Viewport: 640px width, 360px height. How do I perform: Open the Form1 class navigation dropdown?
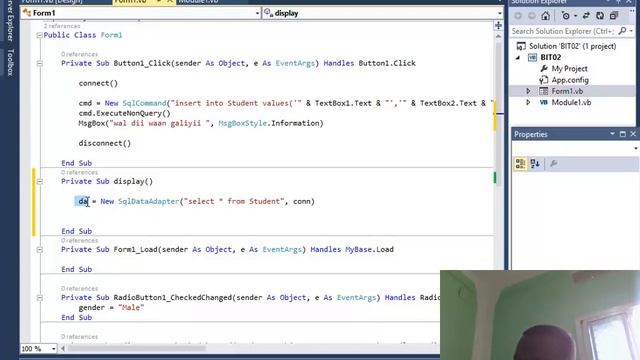pyautogui.click(x=257, y=13)
